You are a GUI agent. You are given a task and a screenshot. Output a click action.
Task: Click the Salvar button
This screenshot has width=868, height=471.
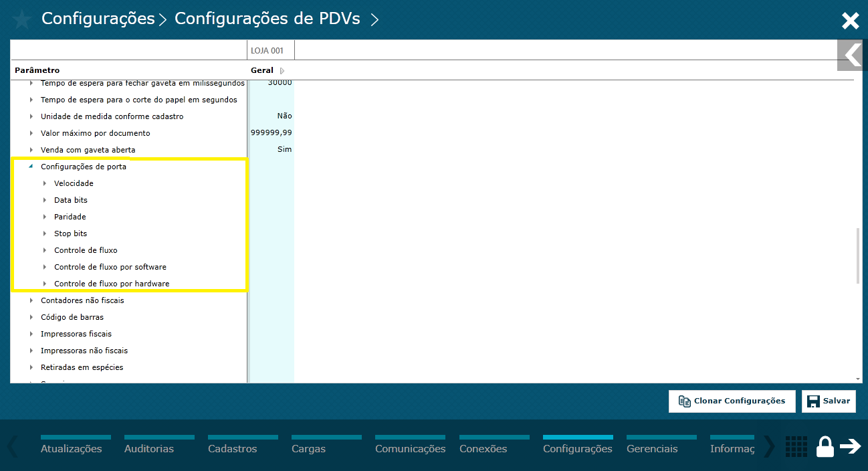tap(829, 401)
